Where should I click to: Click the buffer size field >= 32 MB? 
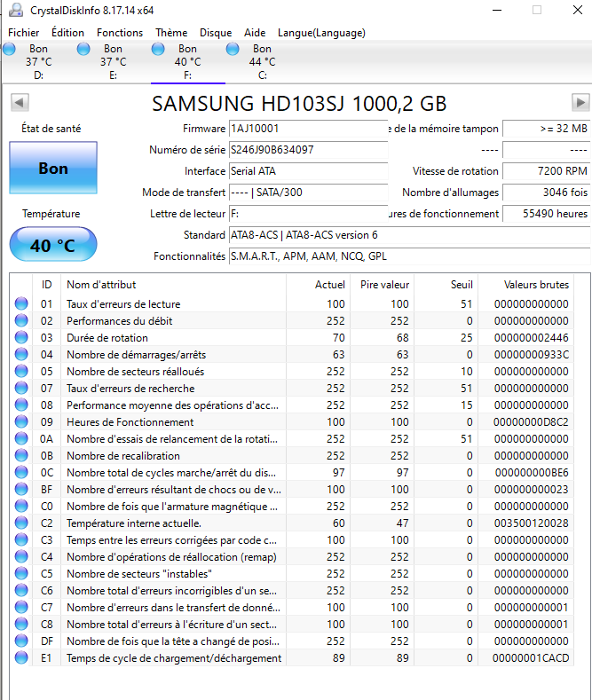coord(546,129)
